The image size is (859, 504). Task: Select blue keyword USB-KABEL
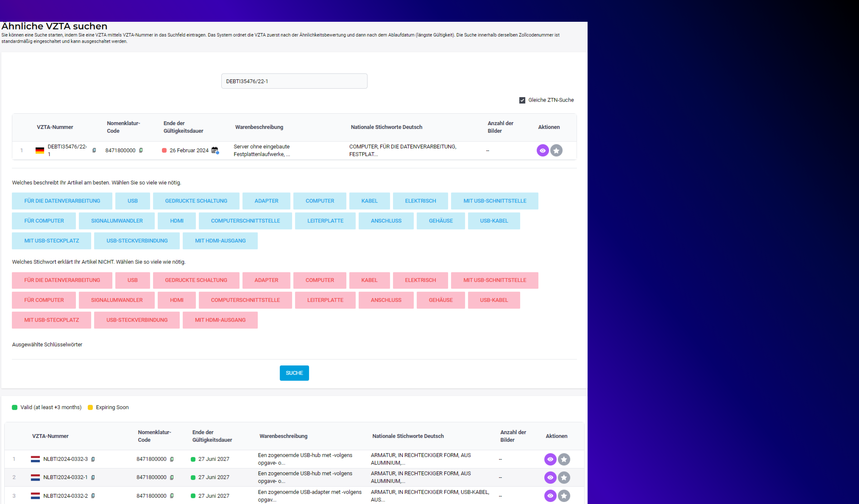coord(494,221)
